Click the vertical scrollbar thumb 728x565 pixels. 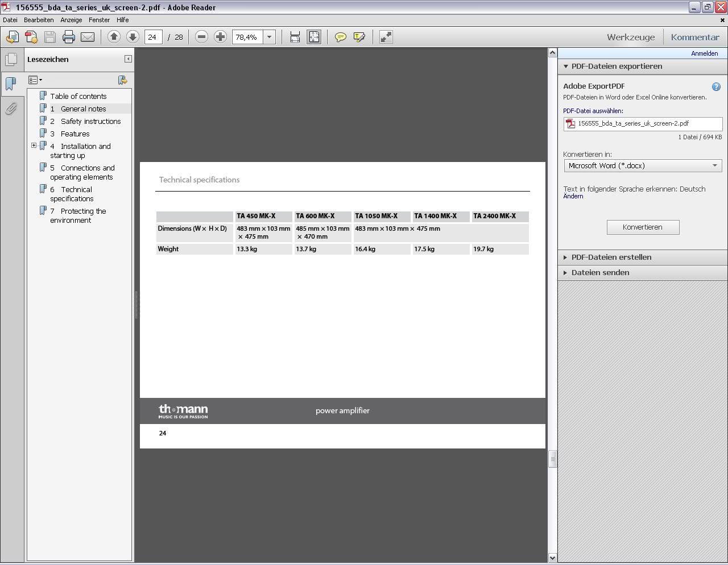pyautogui.click(x=552, y=459)
